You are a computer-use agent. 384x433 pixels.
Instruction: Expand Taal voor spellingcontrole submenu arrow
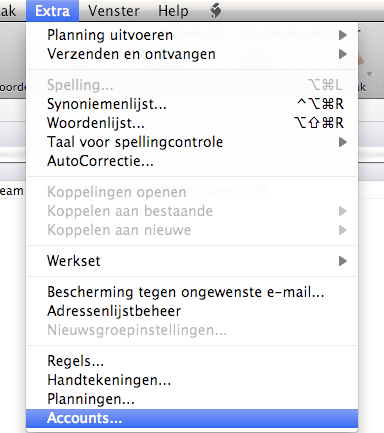coord(343,142)
